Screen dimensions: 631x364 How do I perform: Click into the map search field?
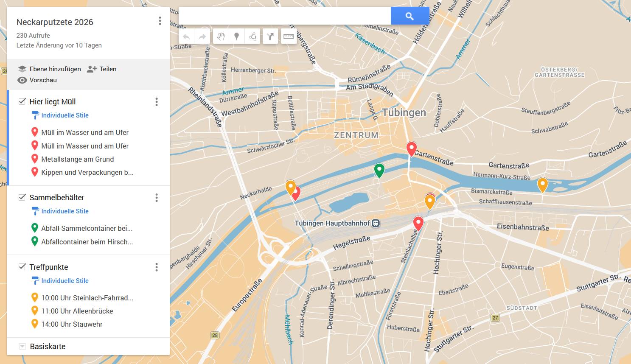[284, 16]
